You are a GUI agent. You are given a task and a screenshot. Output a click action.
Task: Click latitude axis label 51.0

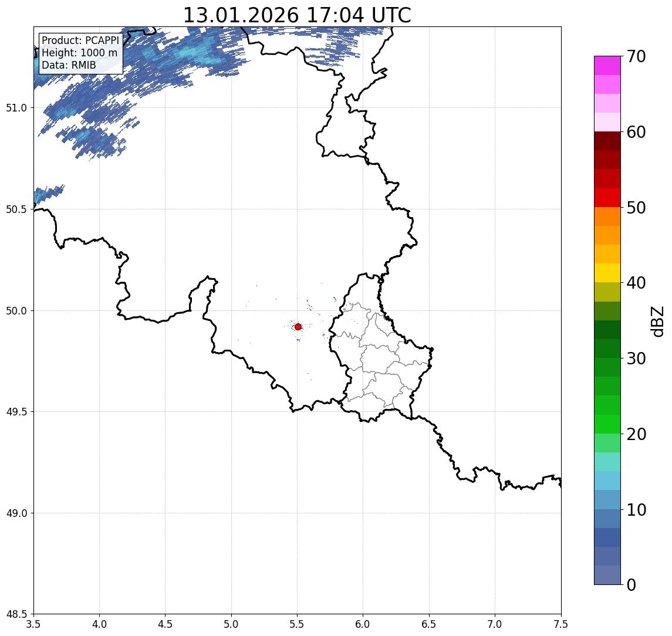[16, 108]
